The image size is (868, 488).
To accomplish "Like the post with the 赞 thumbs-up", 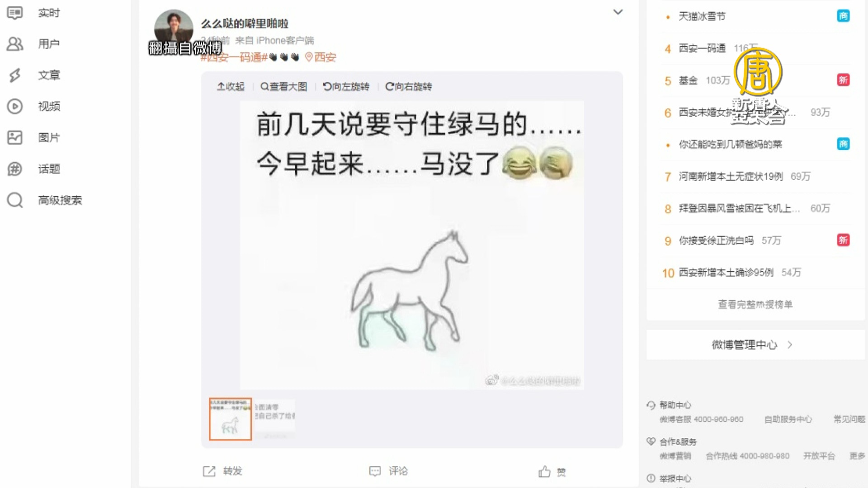I will [544, 472].
